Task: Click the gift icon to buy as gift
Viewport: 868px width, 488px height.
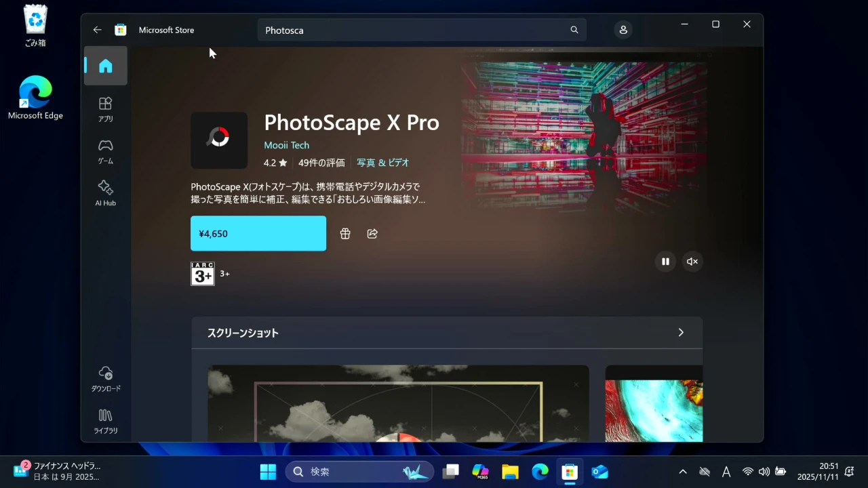Action: (345, 234)
